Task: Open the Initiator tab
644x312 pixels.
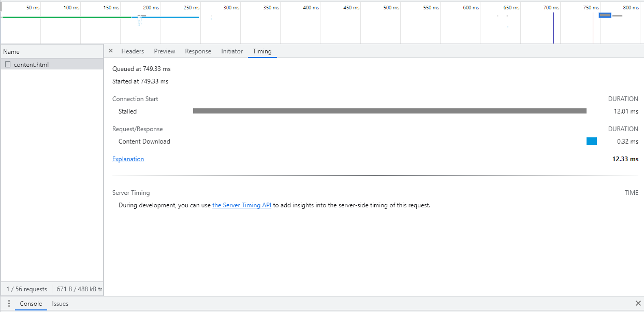Action: (231, 51)
